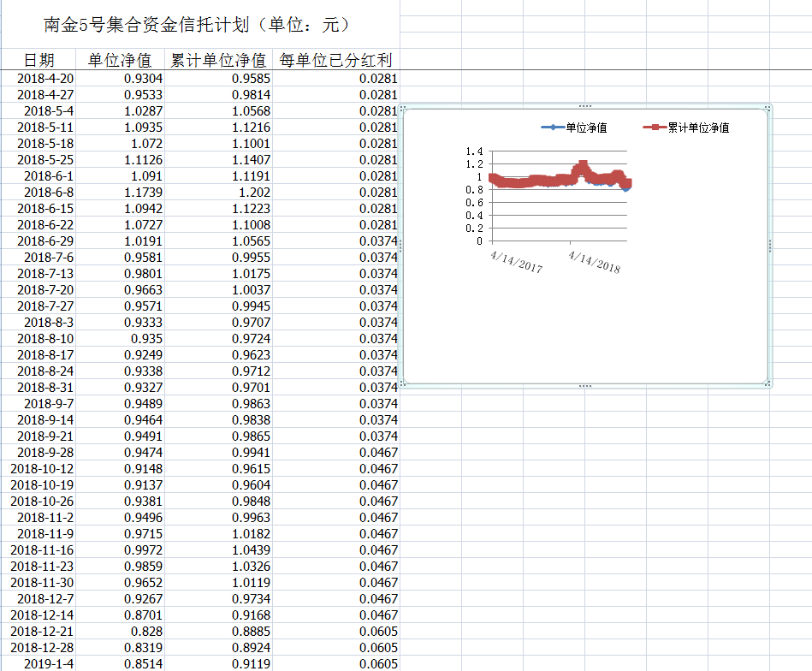Select date cell 2018-10-26
Image resolution: width=812 pixels, height=671 pixels.
click(39, 501)
